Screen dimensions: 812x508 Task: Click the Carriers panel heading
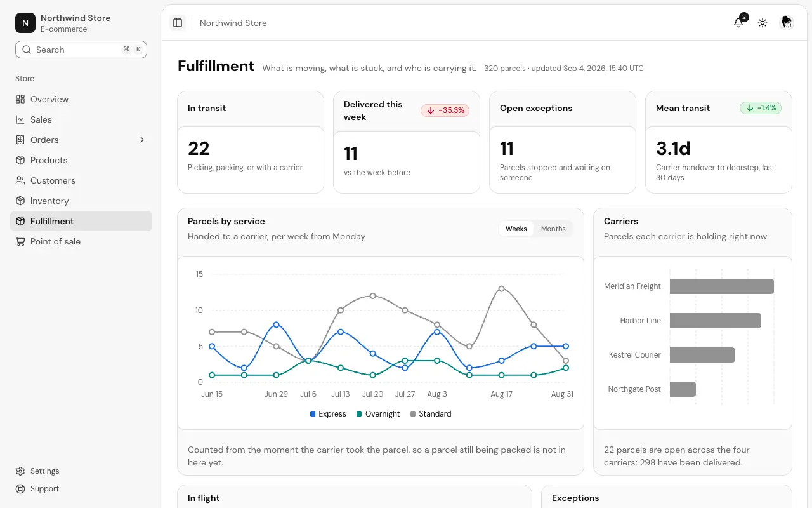point(621,221)
